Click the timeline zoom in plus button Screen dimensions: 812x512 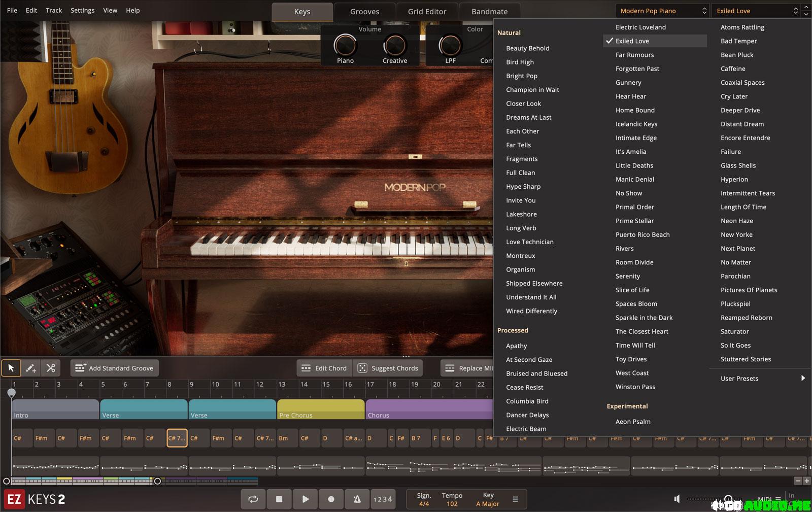click(x=806, y=481)
